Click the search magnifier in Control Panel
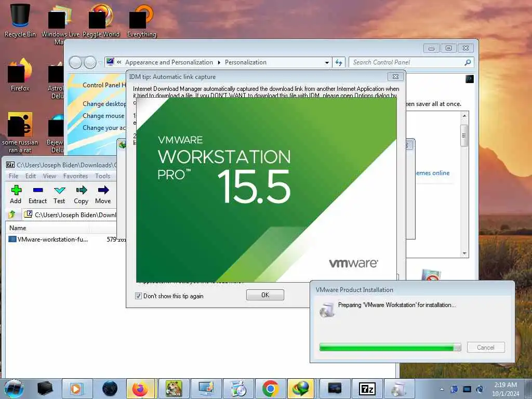 coord(468,62)
